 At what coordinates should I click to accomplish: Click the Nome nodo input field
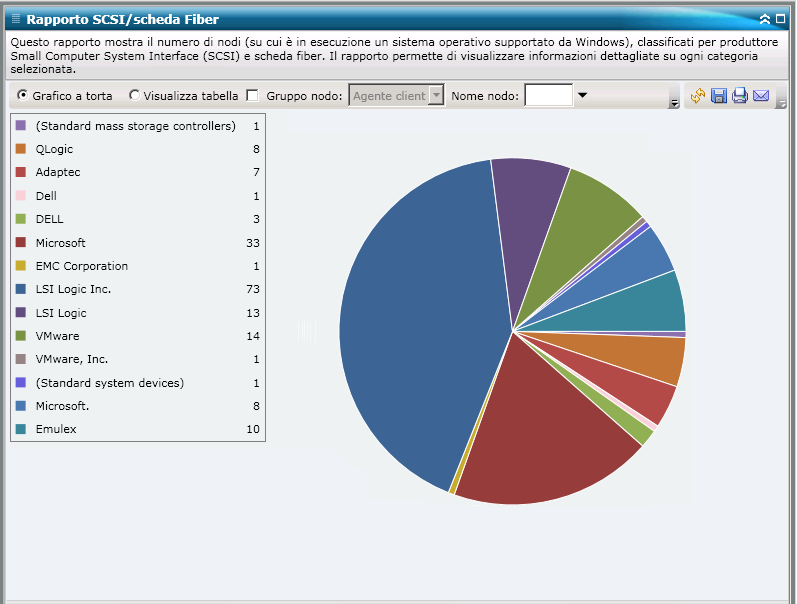tap(548, 96)
